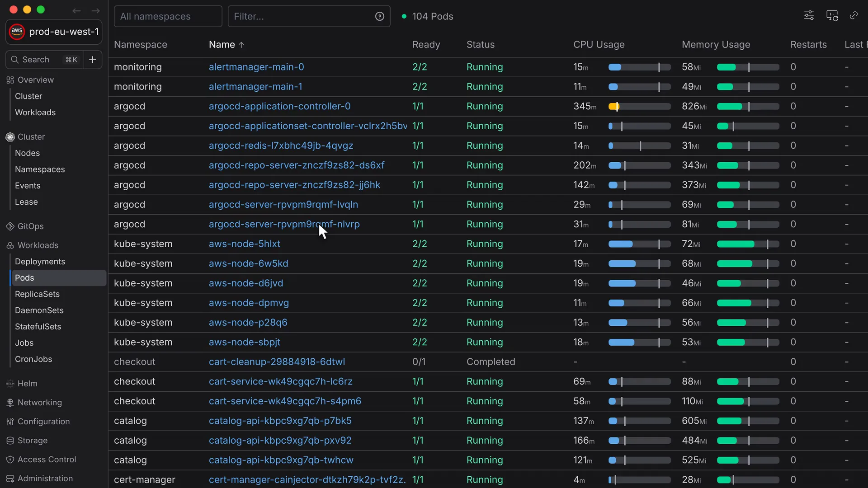Screen dimensions: 868x488
Task: Go to the Nodes page
Action: pyautogui.click(x=27, y=153)
